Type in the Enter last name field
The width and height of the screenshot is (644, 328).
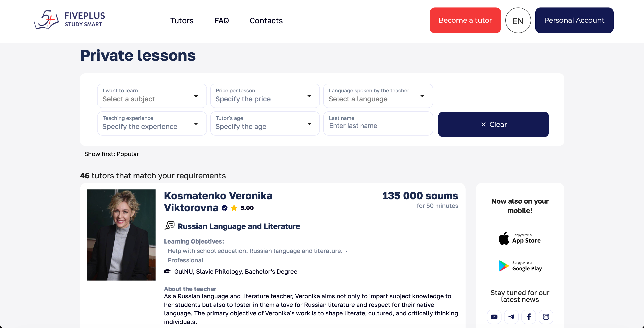tap(378, 126)
